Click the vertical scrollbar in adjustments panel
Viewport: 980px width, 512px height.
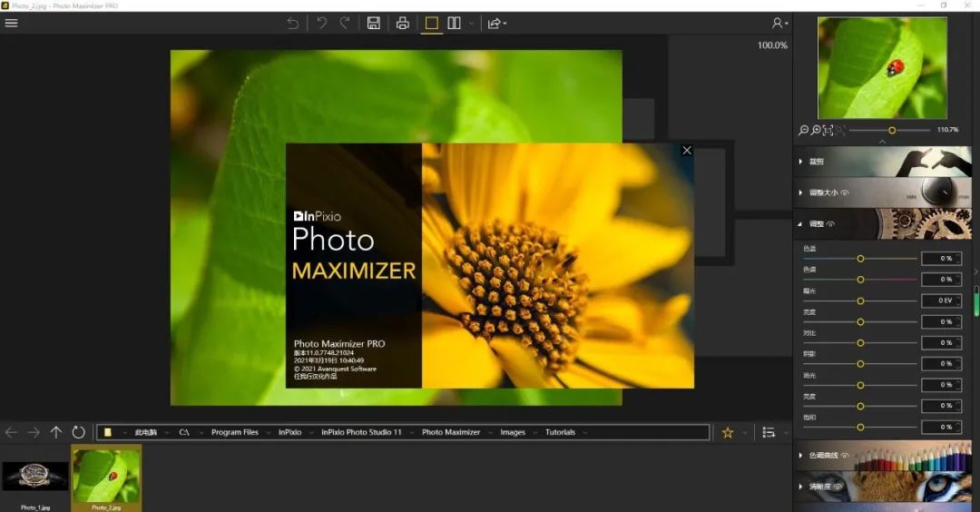[976, 301]
